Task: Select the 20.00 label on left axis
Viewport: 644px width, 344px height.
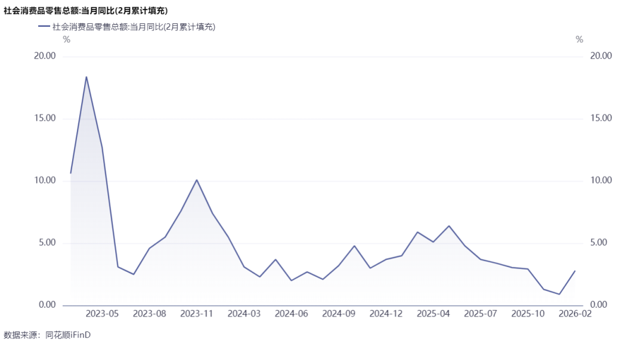Action: pos(45,56)
